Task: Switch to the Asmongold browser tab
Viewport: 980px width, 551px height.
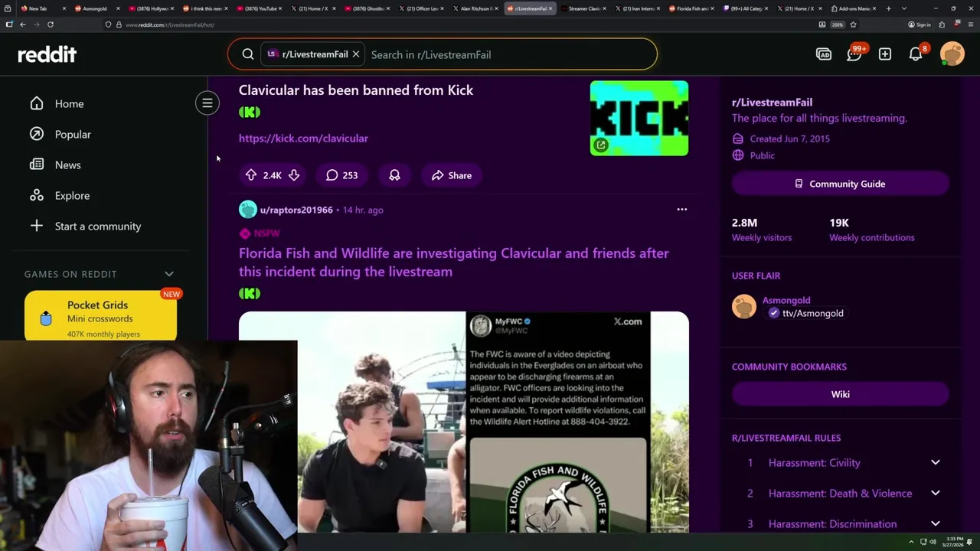Action: tap(95, 8)
